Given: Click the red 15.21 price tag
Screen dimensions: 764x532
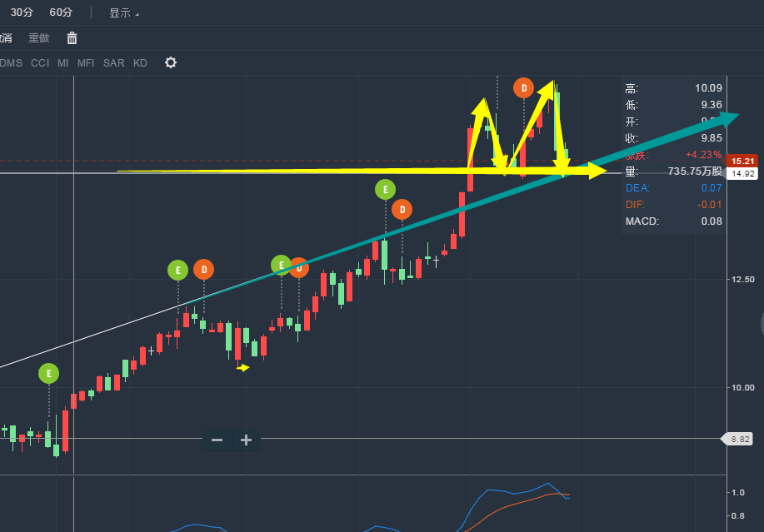Looking at the screenshot, I should coord(742,162).
